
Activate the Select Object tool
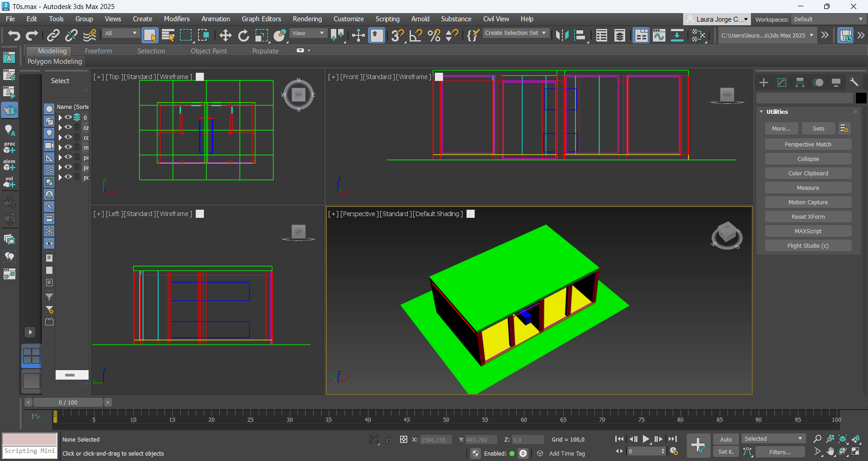(150, 35)
